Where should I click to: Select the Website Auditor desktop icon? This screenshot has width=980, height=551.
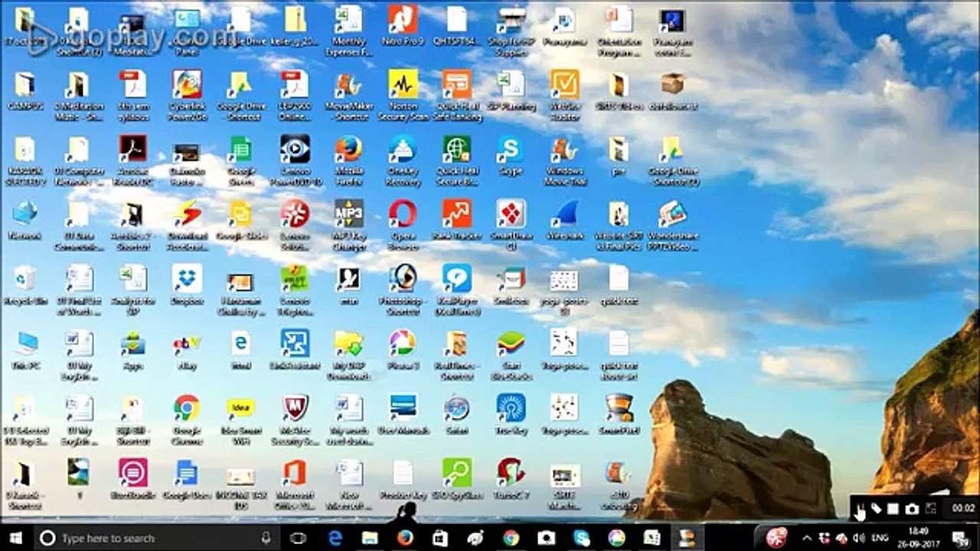coord(564,95)
